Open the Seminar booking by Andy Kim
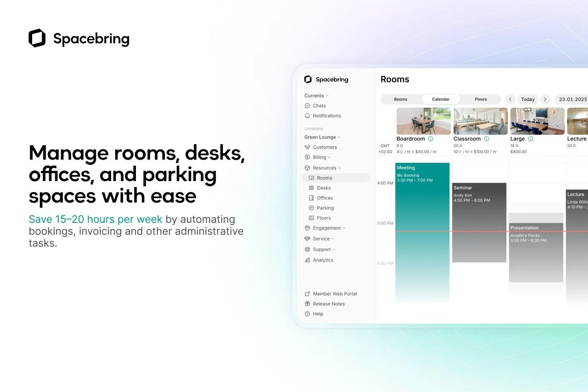Screen dimensions: 588x392 pos(479,222)
